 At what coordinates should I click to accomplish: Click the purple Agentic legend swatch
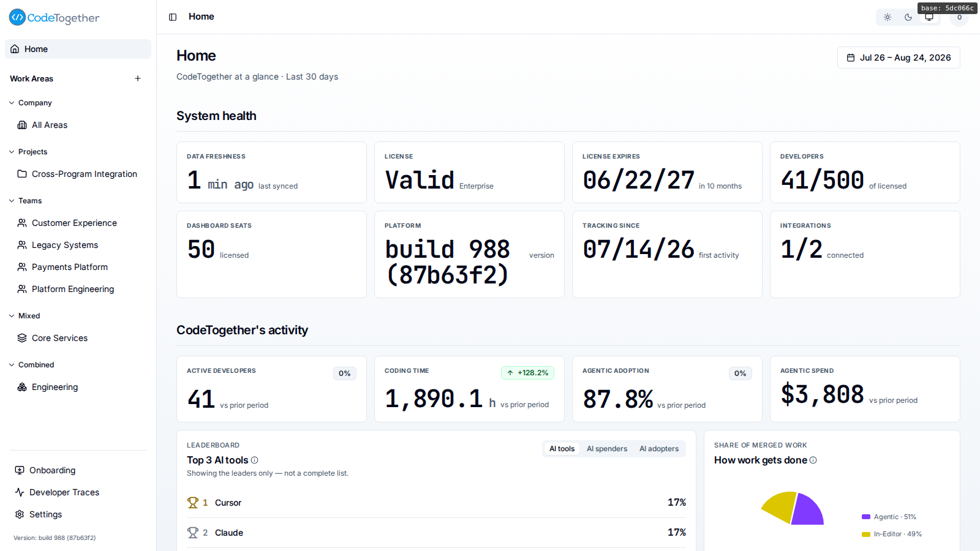866,517
